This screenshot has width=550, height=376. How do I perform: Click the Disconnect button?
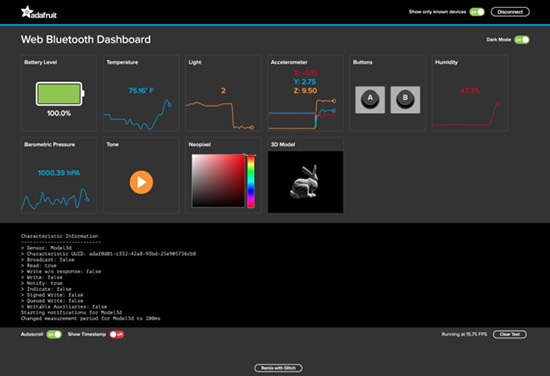tap(510, 12)
